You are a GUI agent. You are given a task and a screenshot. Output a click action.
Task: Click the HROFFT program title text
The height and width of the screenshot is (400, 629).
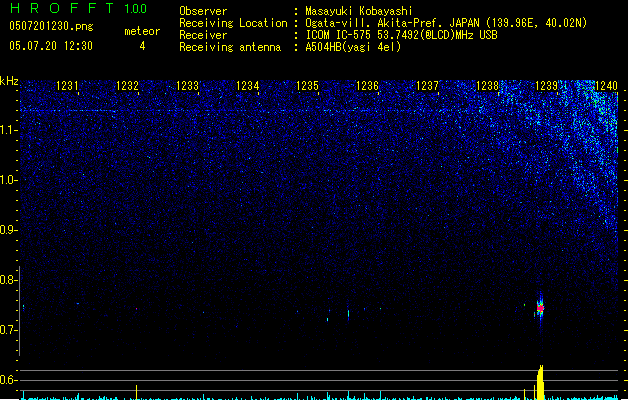tap(61, 8)
